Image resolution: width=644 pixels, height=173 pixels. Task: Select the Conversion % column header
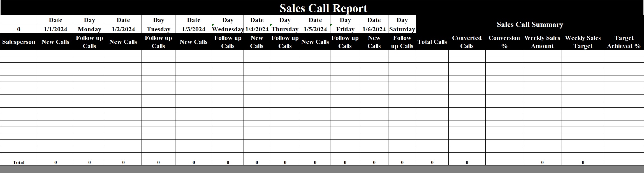click(504, 42)
